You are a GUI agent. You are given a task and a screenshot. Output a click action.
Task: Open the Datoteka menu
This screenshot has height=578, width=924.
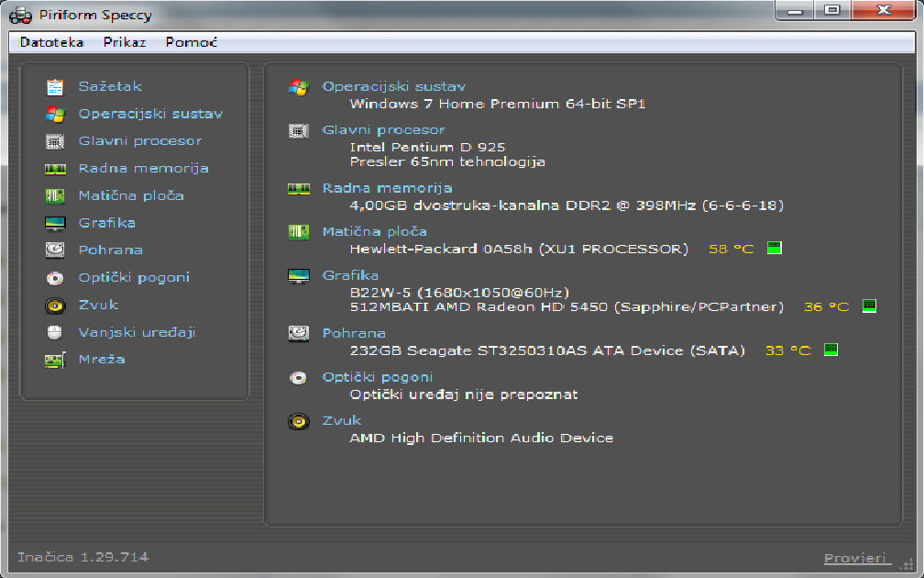tap(51, 42)
